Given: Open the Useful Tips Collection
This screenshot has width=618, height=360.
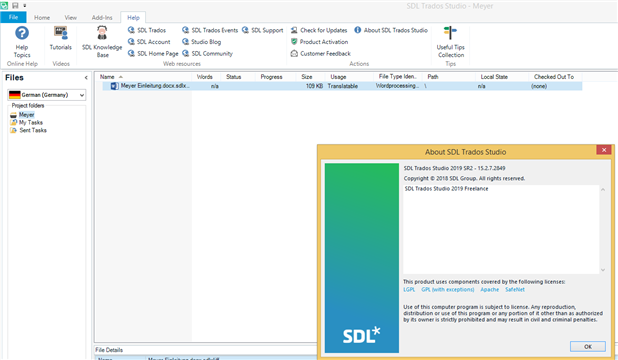Looking at the screenshot, I should 450,42.
